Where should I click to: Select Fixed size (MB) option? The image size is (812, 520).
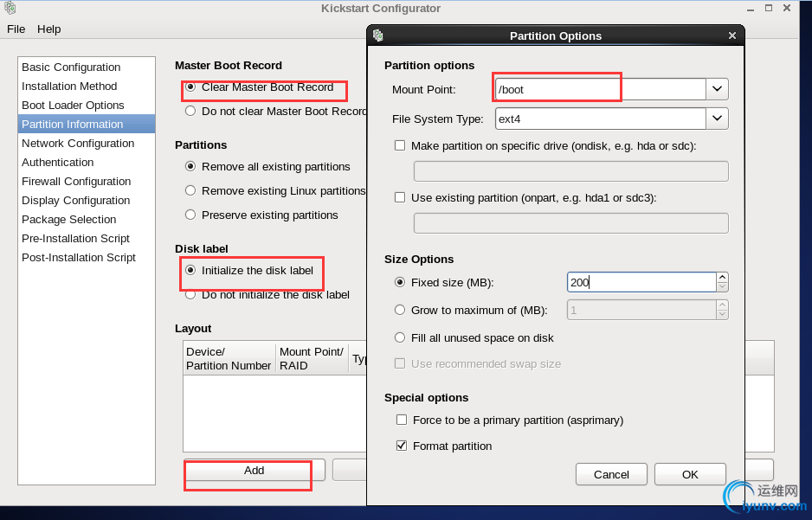pos(400,283)
